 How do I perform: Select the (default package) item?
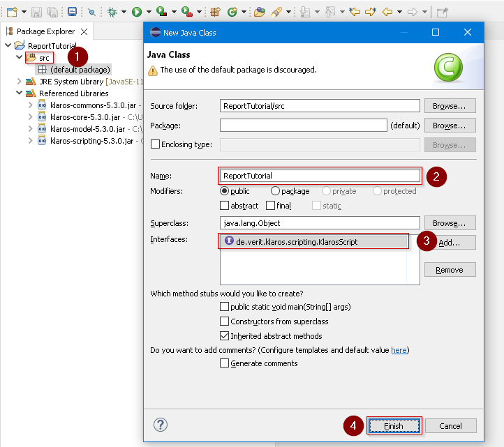click(74, 70)
